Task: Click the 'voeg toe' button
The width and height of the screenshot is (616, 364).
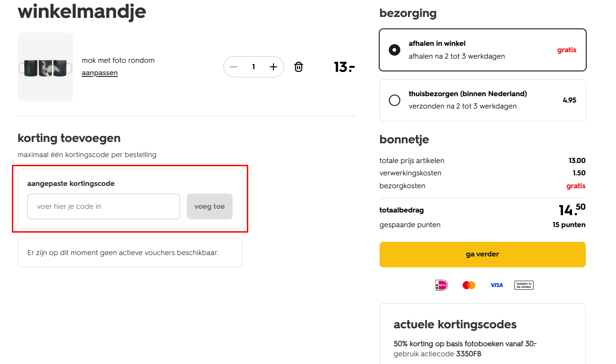Action: [x=209, y=206]
